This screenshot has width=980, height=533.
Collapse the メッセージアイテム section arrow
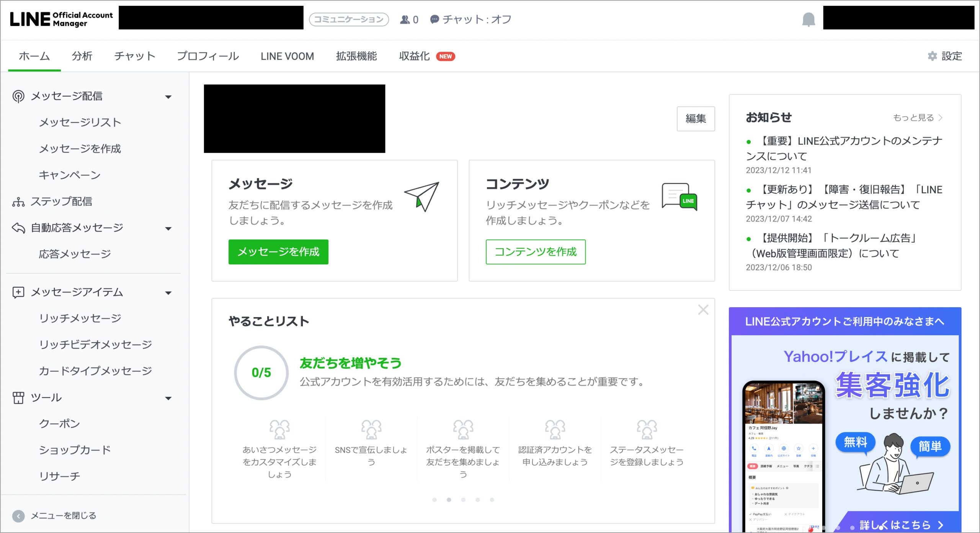(x=168, y=293)
